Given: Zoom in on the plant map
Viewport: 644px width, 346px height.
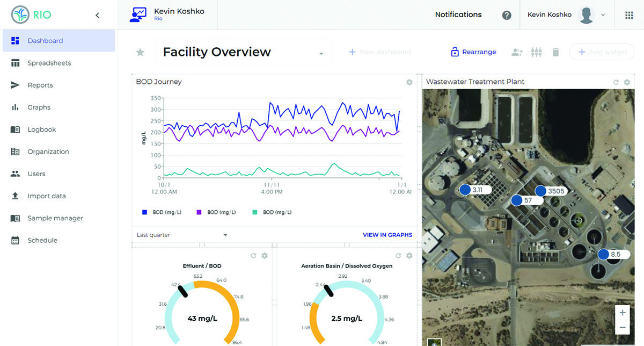Looking at the screenshot, I should 622,313.
